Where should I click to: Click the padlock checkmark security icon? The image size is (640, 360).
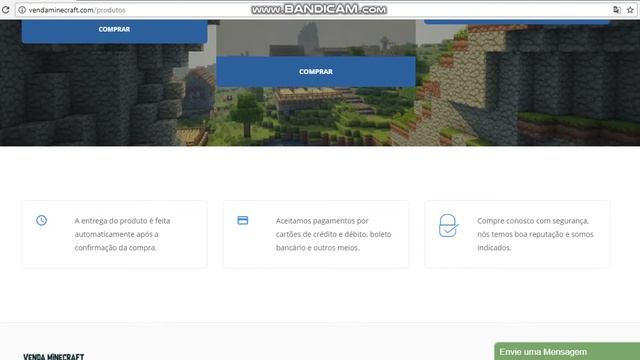point(448,226)
